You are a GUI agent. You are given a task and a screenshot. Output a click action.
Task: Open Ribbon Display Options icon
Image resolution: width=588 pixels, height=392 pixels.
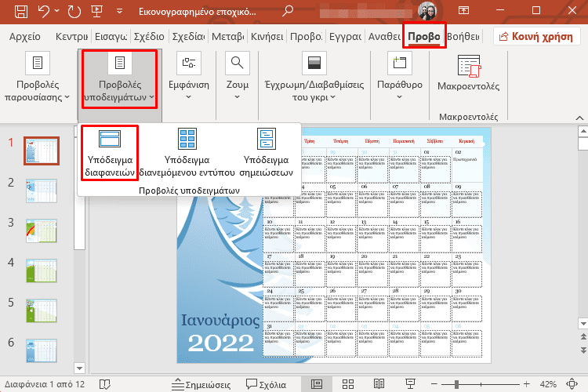point(464,10)
